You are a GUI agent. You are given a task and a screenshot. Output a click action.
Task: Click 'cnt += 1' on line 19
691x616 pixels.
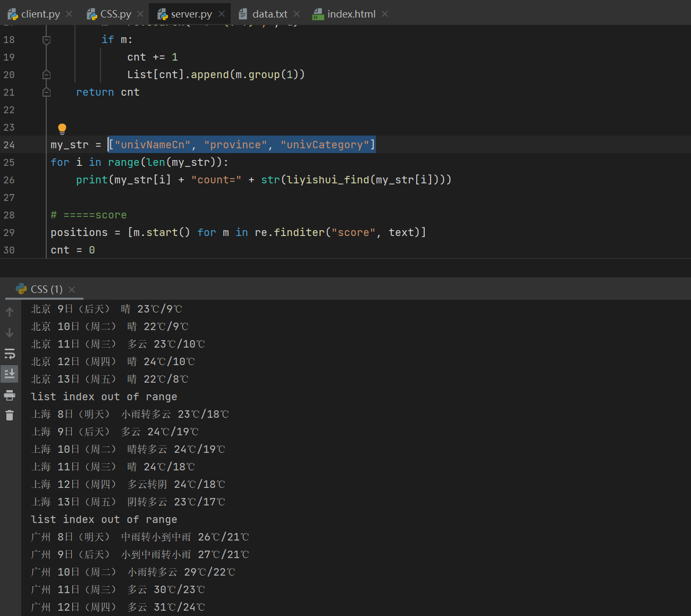click(x=153, y=57)
